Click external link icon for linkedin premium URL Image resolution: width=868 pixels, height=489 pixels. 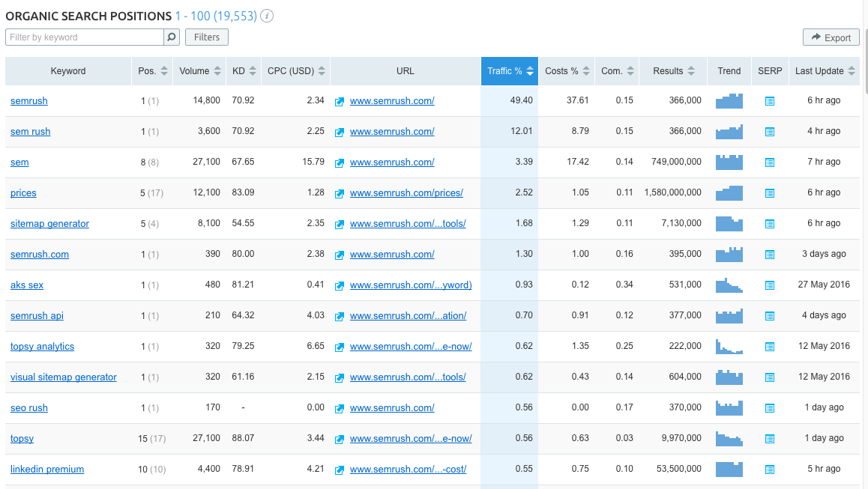coord(340,470)
